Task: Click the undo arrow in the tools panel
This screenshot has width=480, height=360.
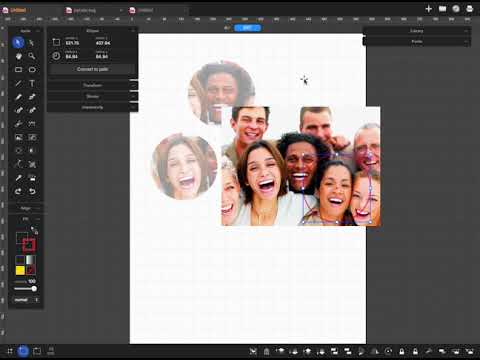Action: pos(32,191)
